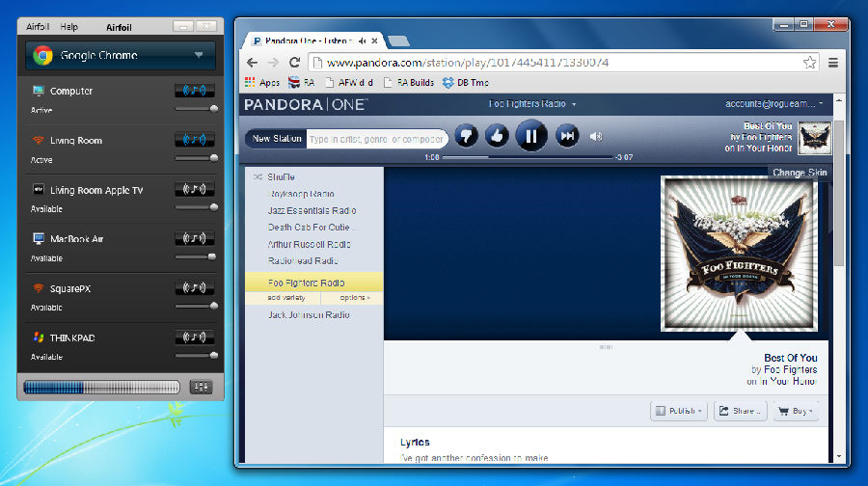Reload the Pandora page
Viewport: 868px width, 486px height.
294,63
